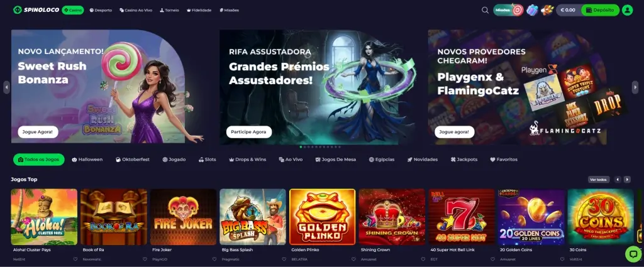
Task: Click the Spinoloco logo
Action: [36, 10]
